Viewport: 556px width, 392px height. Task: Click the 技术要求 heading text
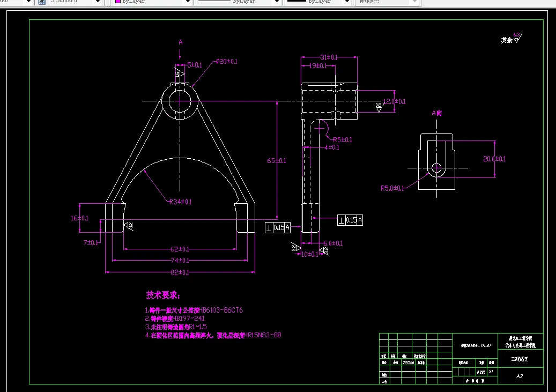click(x=163, y=295)
